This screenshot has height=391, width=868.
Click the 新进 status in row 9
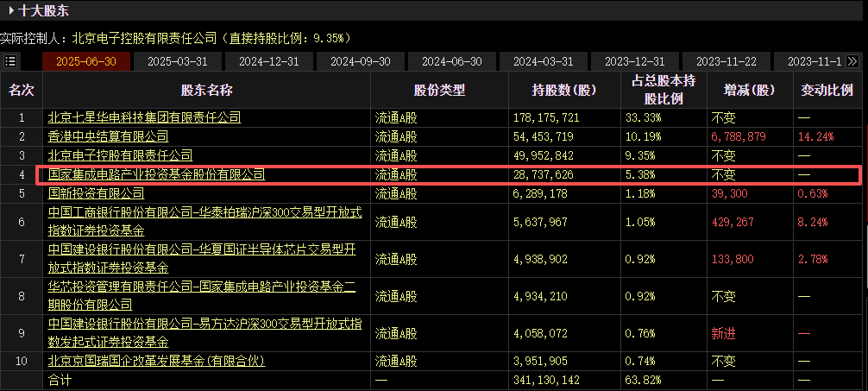tap(724, 333)
